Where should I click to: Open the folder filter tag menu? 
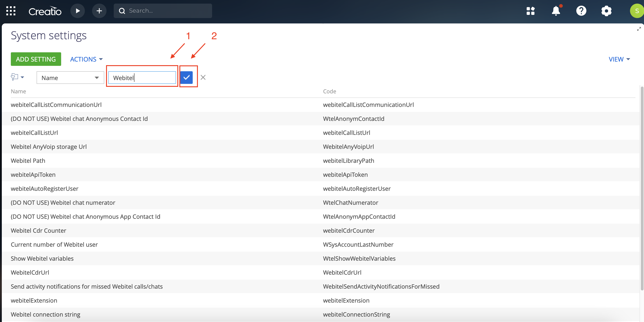[18, 77]
